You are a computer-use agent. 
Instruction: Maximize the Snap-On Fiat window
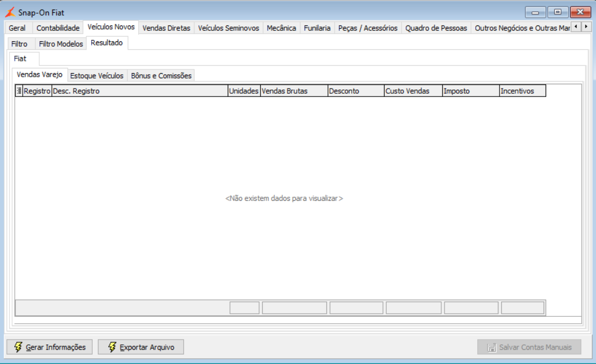click(x=558, y=12)
